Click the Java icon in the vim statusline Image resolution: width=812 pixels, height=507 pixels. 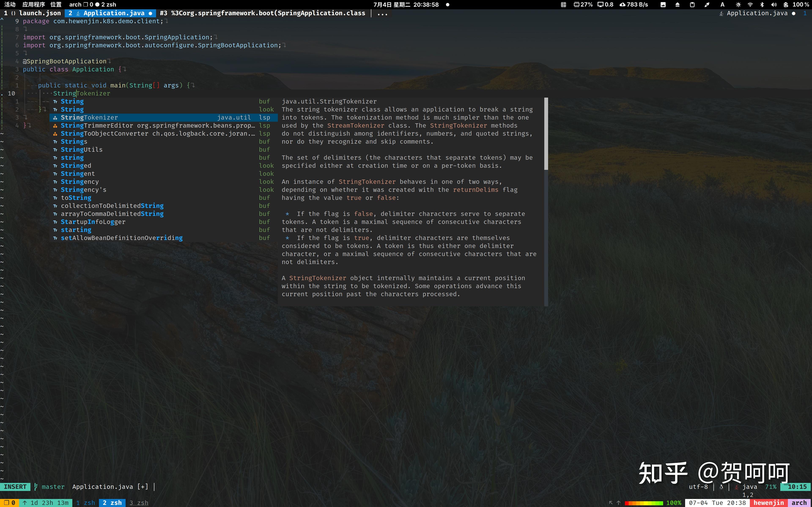737,487
